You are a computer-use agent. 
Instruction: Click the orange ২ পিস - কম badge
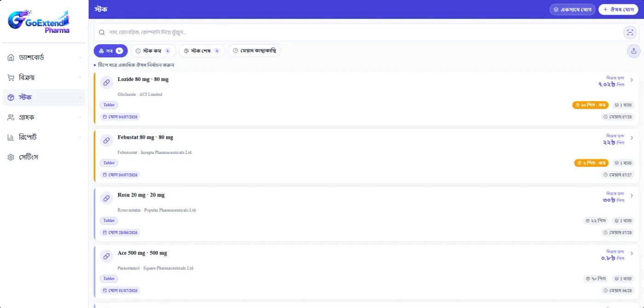point(591,163)
